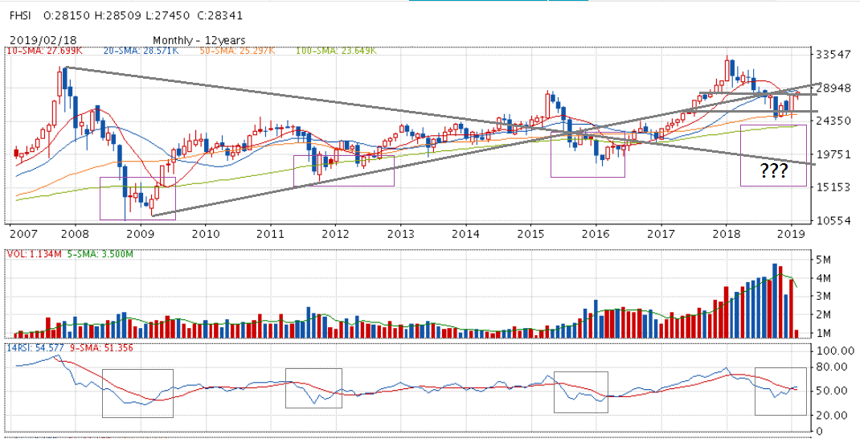This screenshot has width=868, height=447.
Task: Click the 33547 price axis value
Action: pyautogui.click(x=833, y=55)
